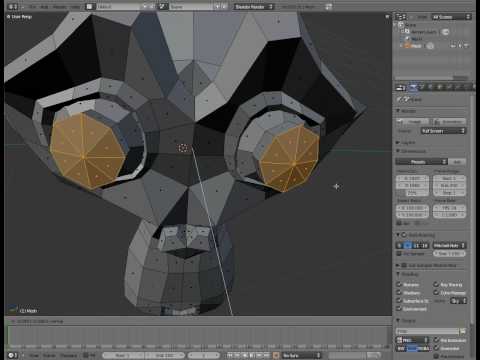The height and width of the screenshot is (360, 480).
Task: Open the render Presets dropdown
Action: [421, 162]
